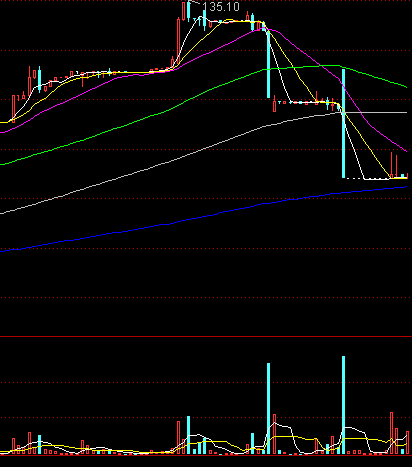Screen dimensions: 412x467
Task: Select the red volume bar beside the second tallest cyan bar
Action: point(275,434)
